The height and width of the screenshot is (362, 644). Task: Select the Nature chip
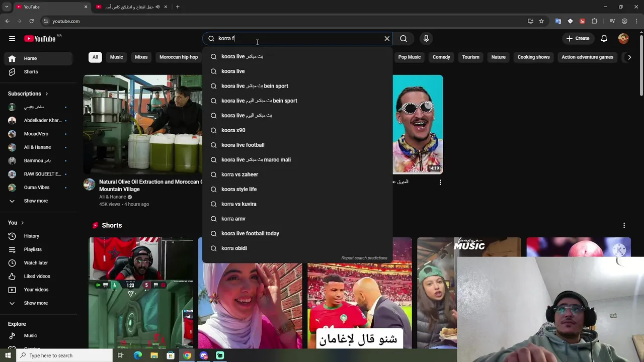pos(498,57)
